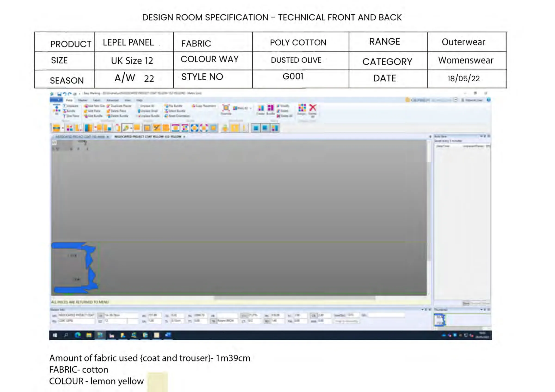The height and width of the screenshot is (392, 555).
Task: Click the red X Delete All icon
Action: click(x=313, y=110)
